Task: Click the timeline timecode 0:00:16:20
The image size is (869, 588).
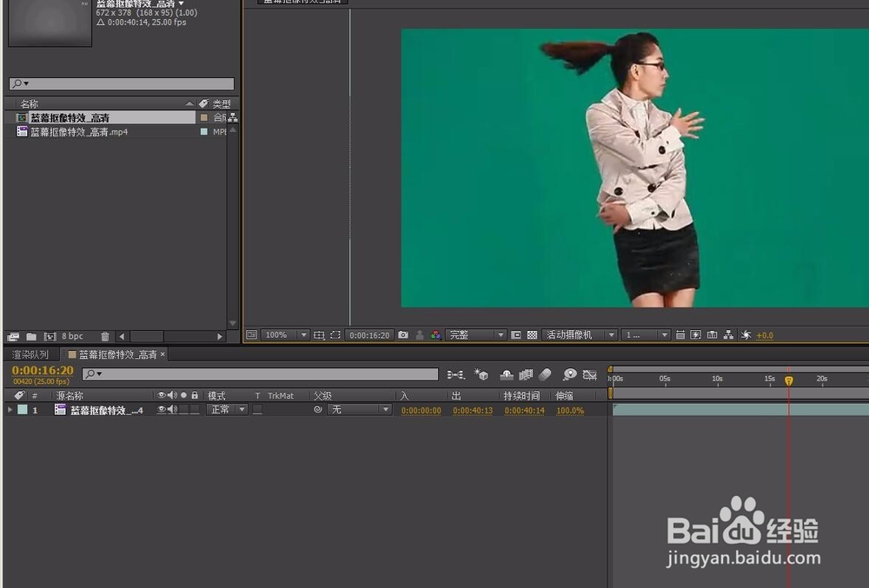Action: 43,370
